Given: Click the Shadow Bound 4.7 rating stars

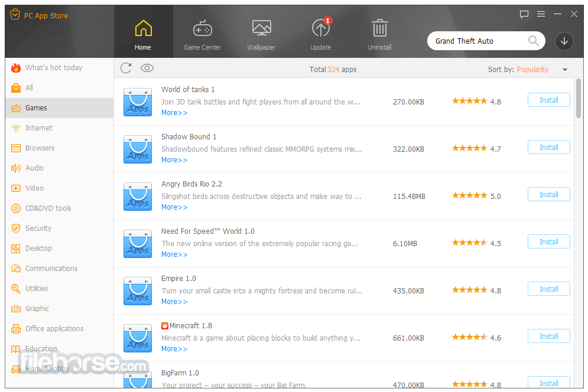Looking at the screenshot, I should pyautogui.click(x=469, y=148).
